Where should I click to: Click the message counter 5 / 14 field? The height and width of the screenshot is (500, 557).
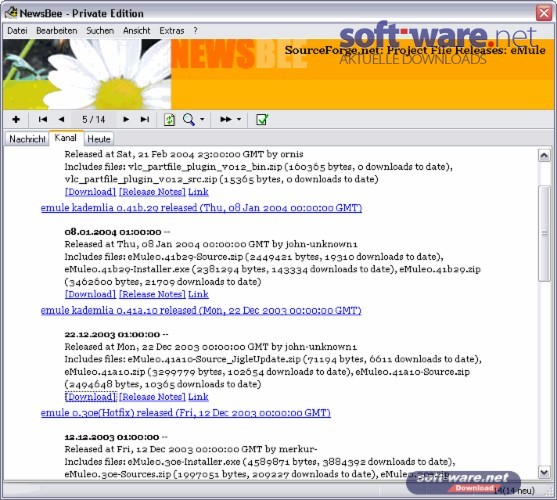click(94, 119)
